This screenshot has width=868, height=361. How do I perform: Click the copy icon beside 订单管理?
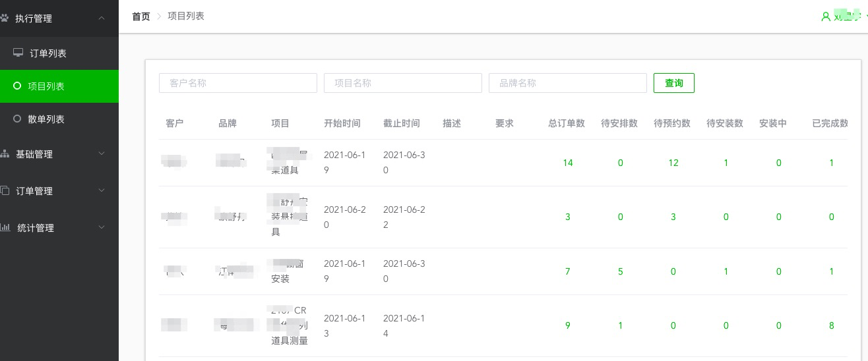point(5,191)
